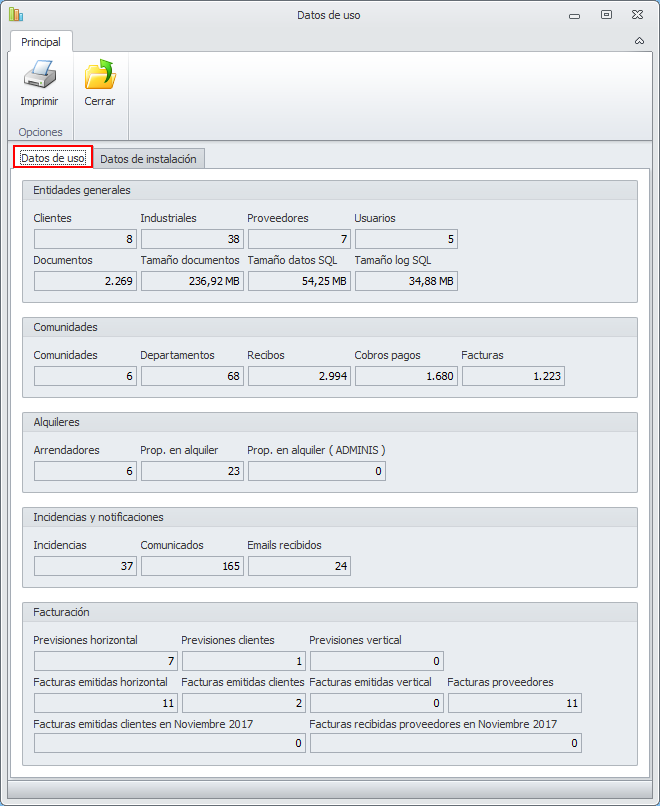Click Previsiones horizontal field showing 7
660x806 pixels.
(106, 661)
